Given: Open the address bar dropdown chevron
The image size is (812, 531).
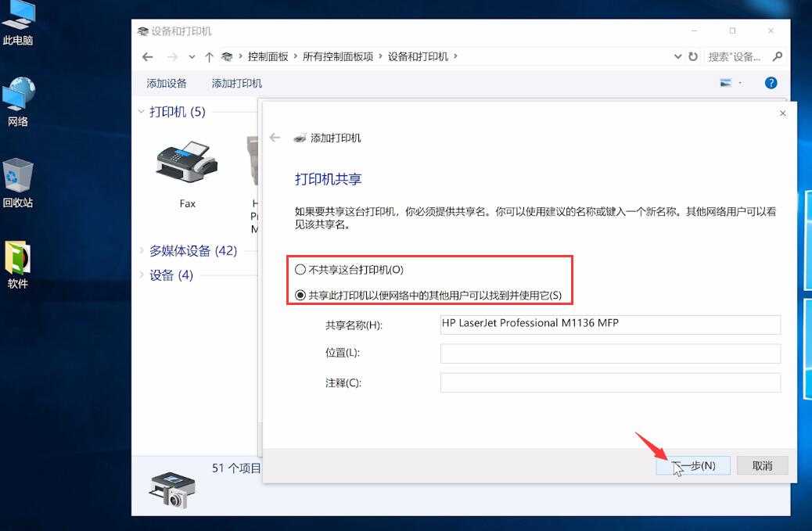Looking at the screenshot, I should (677, 56).
